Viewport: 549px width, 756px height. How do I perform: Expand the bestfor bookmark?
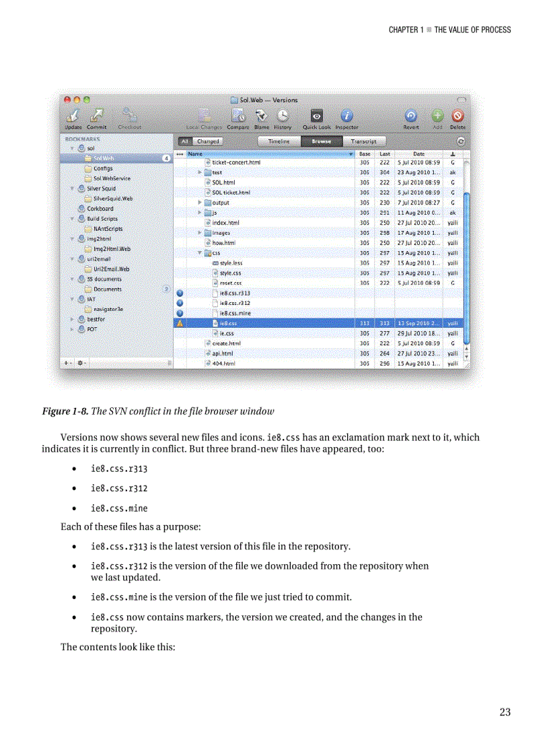(73, 319)
